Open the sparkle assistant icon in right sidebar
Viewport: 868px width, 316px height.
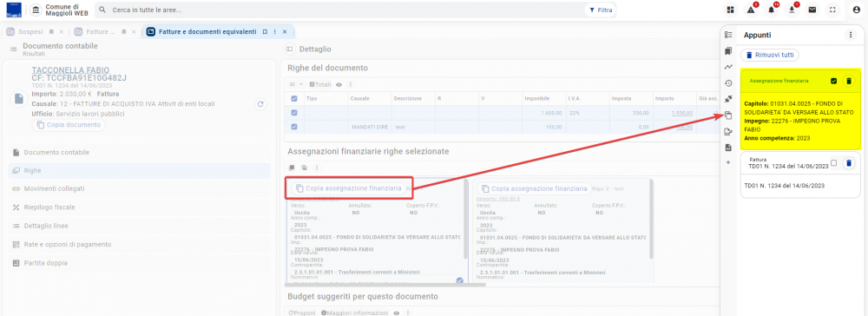point(728,162)
